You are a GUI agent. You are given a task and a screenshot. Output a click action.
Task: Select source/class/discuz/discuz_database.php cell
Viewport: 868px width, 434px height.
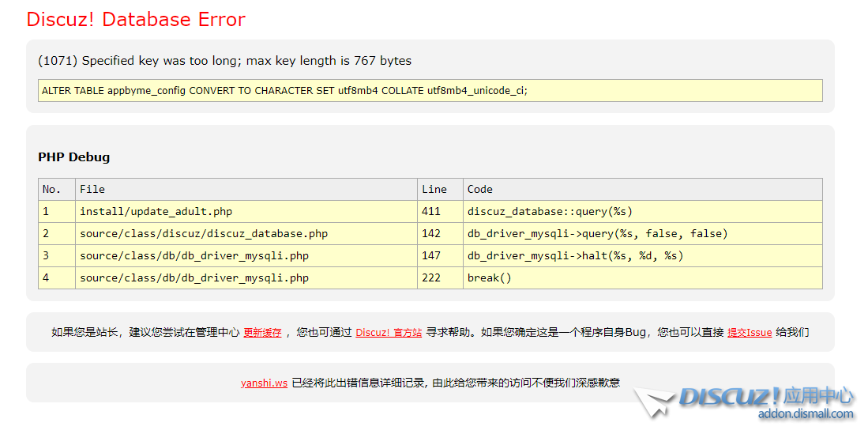pos(246,233)
